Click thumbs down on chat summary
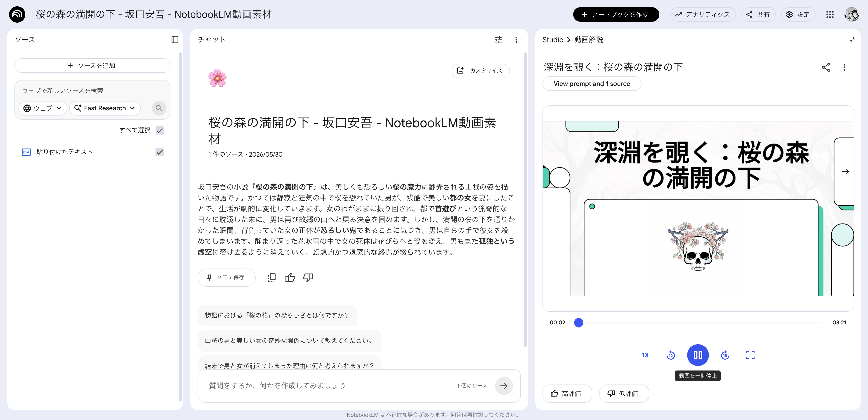The image size is (868, 420). pyautogui.click(x=308, y=277)
